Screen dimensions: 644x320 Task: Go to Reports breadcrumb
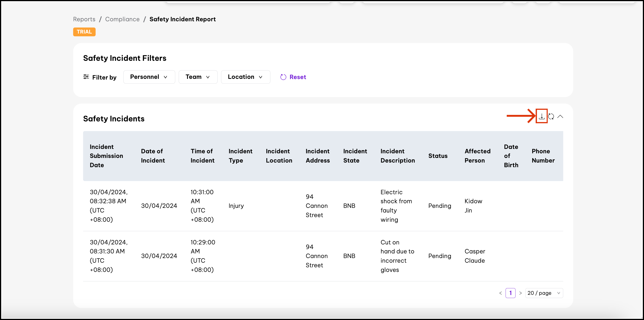[84, 19]
